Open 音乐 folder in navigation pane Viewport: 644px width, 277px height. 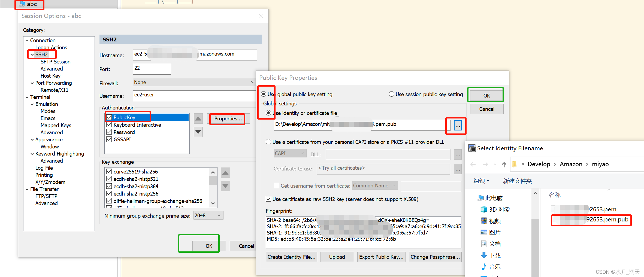pos(491,267)
